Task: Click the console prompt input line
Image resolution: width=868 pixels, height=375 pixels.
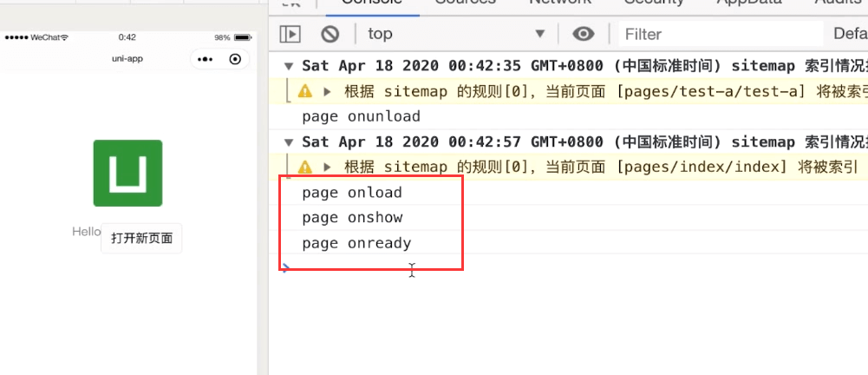Action: tap(569, 267)
